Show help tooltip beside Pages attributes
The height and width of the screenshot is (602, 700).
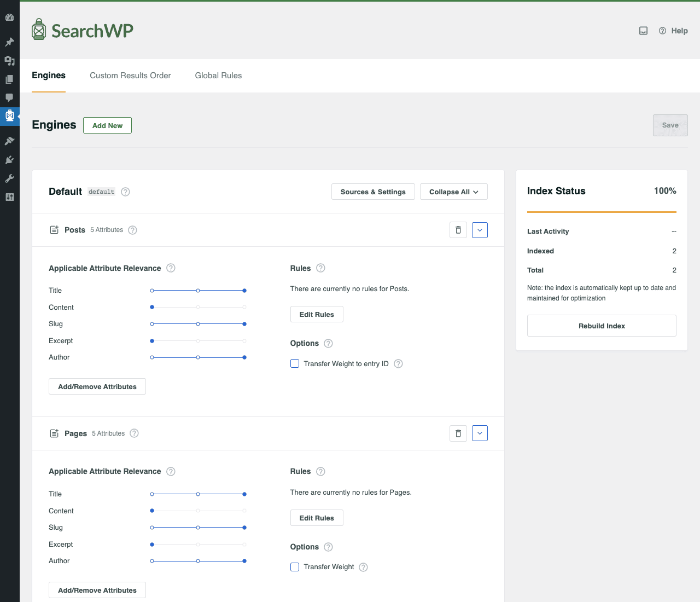point(134,433)
